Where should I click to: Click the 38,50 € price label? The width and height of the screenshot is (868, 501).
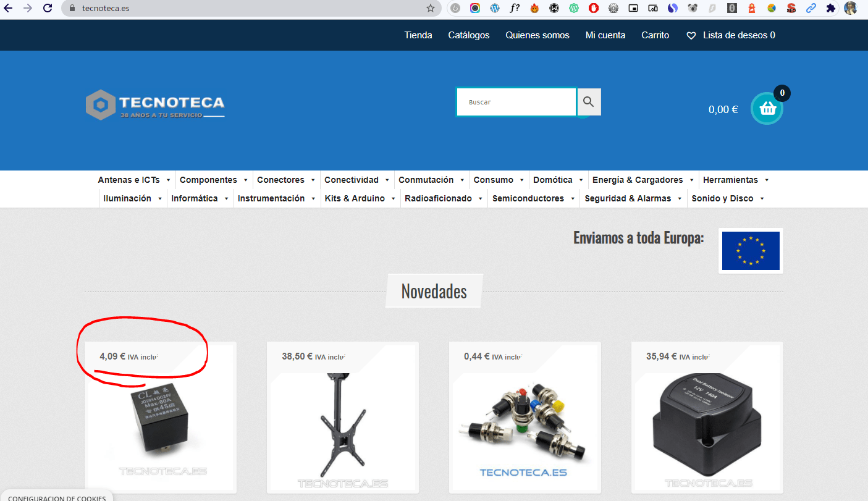coord(297,356)
